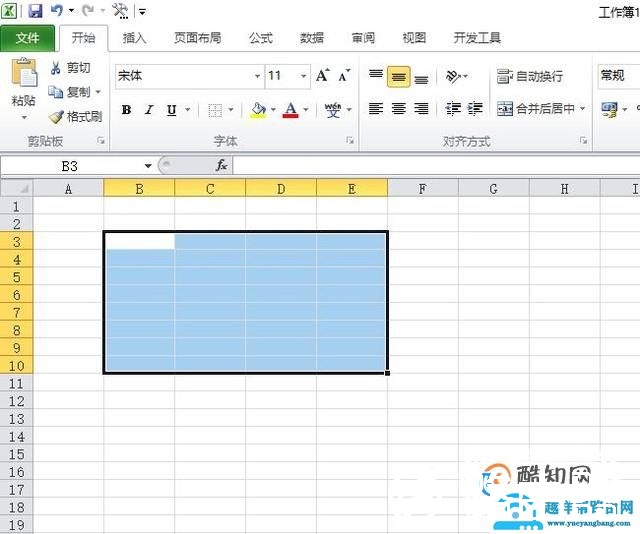The height and width of the screenshot is (534, 640).
Task: Click the Save icon in quick access toolbar
Action: point(36,11)
